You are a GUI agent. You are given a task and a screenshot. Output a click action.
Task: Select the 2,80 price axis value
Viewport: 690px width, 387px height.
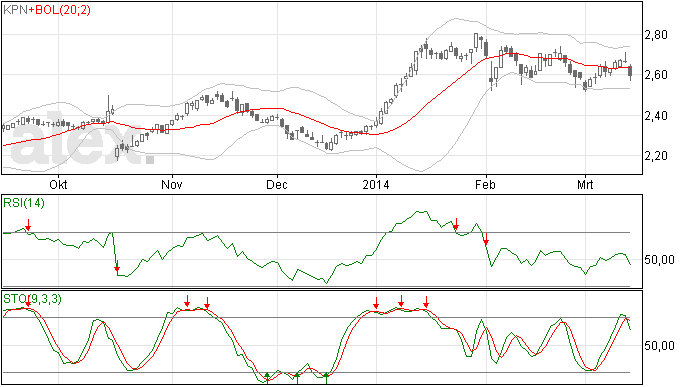[x=656, y=35]
